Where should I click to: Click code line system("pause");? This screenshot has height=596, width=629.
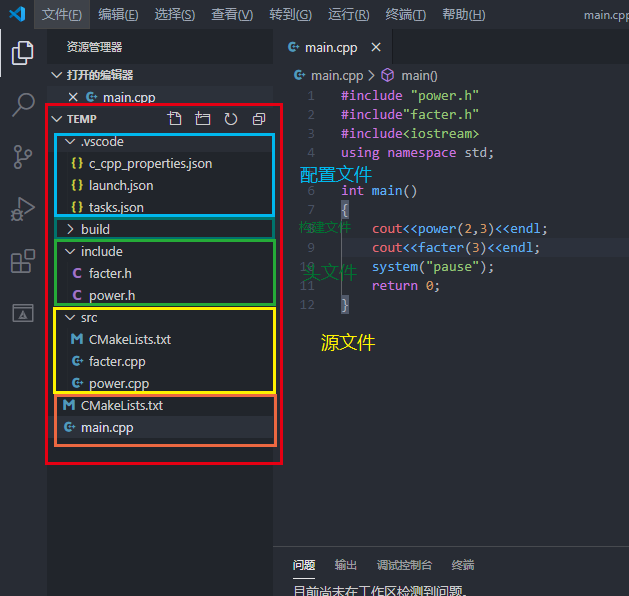tap(433, 267)
